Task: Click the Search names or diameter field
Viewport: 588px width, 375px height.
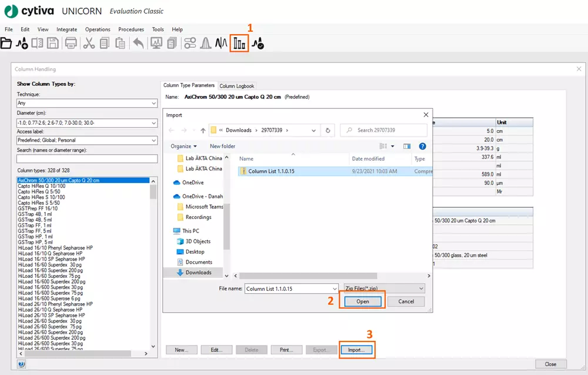Action: 87,159
